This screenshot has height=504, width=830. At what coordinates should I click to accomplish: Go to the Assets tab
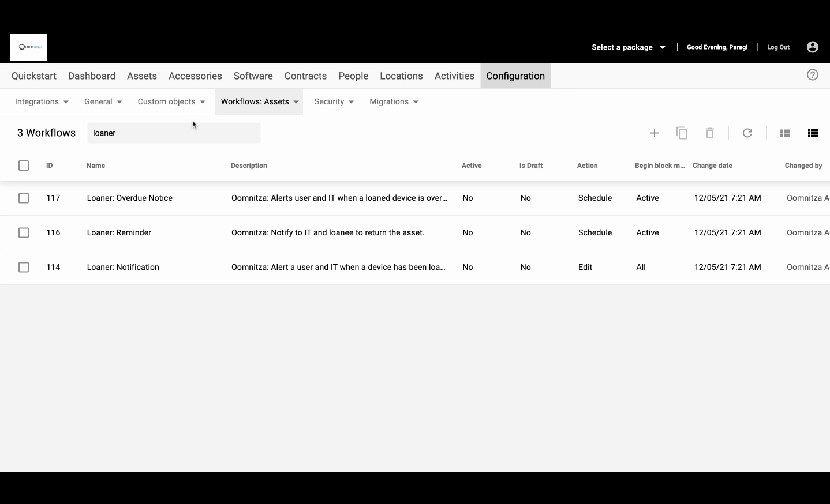[142, 76]
